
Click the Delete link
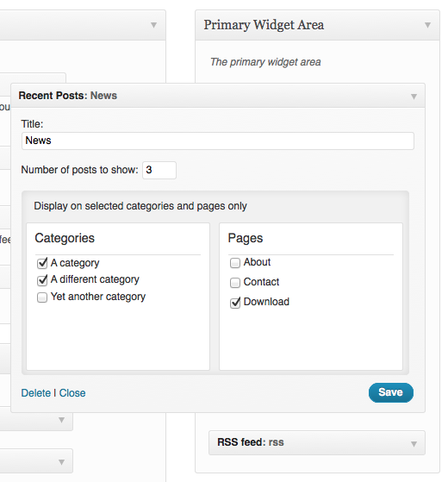(35, 393)
